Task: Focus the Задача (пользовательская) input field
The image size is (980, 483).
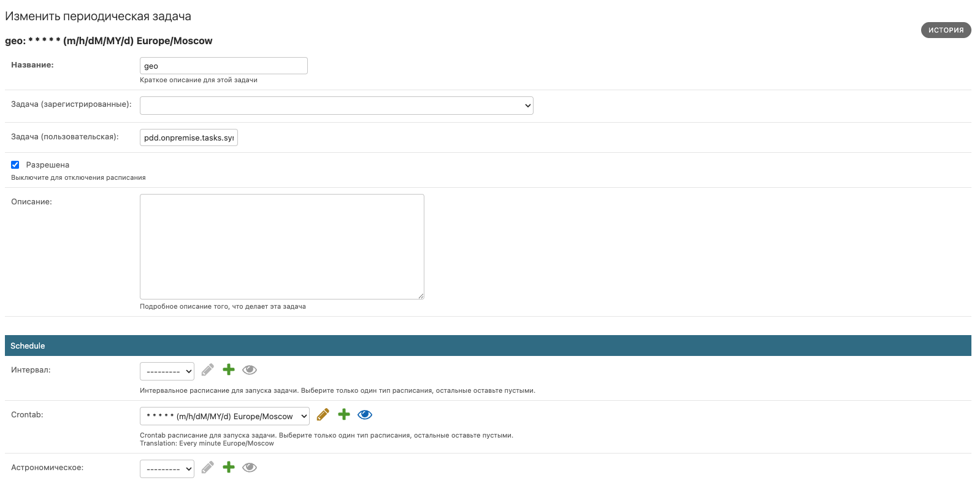Action: (x=189, y=137)
